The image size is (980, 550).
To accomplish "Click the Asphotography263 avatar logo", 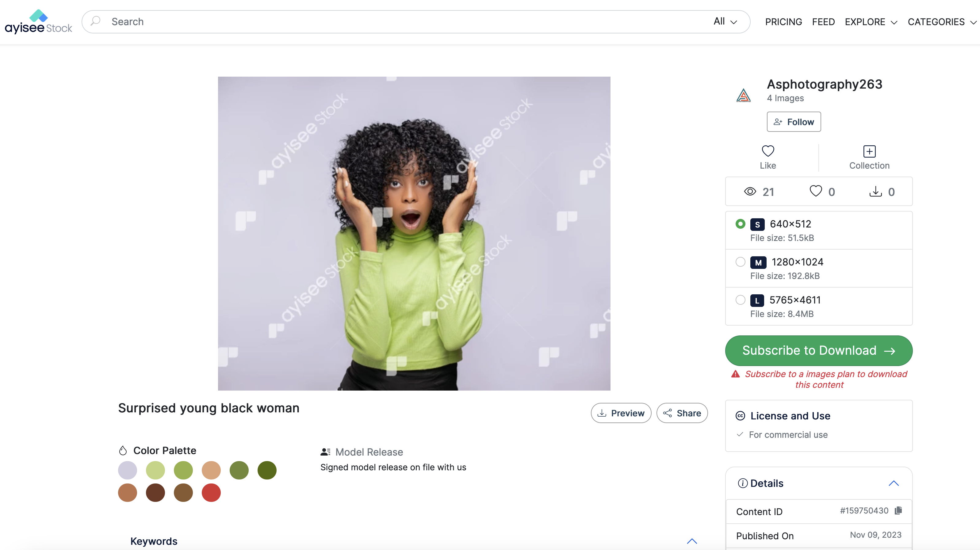I will (743, 95).
